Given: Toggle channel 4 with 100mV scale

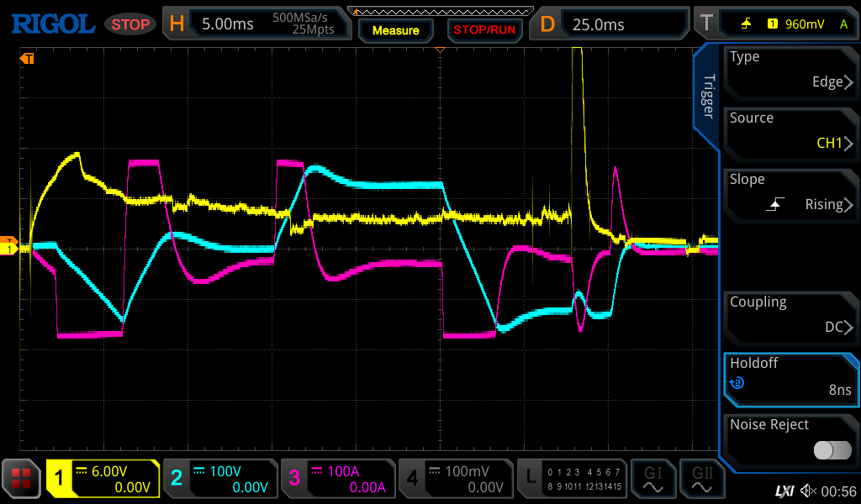Looking at the screenshot, I should 455,479.
